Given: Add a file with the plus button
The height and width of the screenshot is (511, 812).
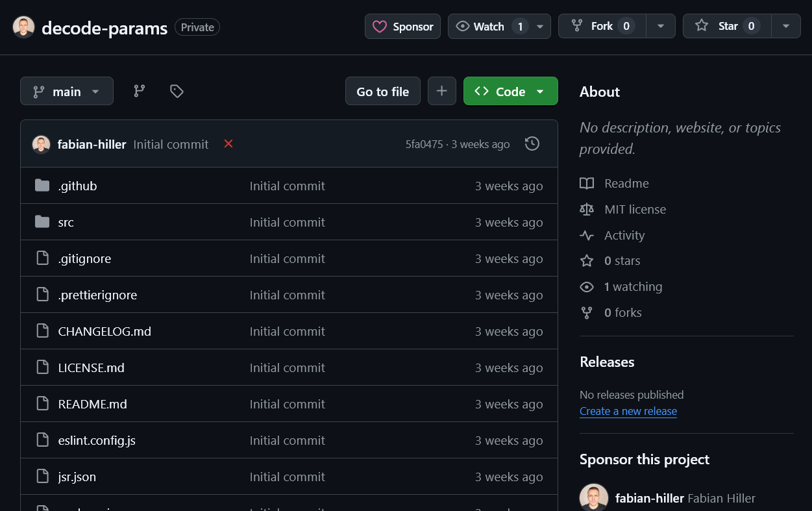Looking at the screenshot, I should (x=442, y=92).
